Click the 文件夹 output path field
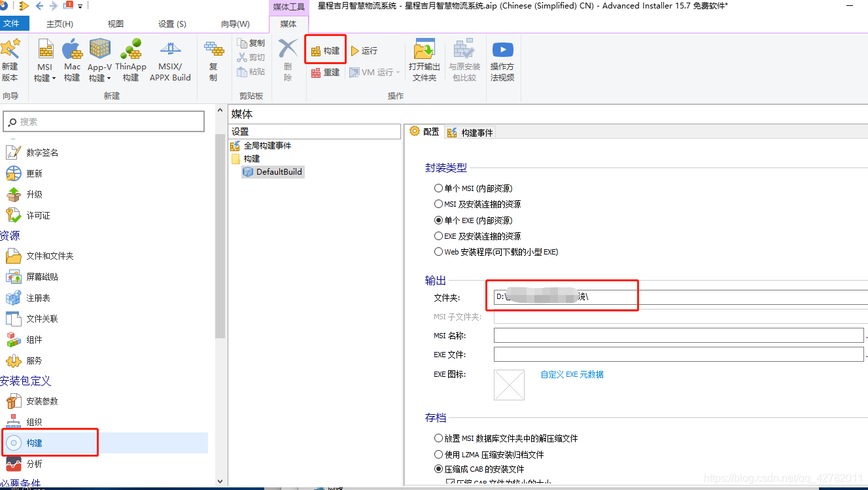 pyautogui.click(x=680, y=297)
